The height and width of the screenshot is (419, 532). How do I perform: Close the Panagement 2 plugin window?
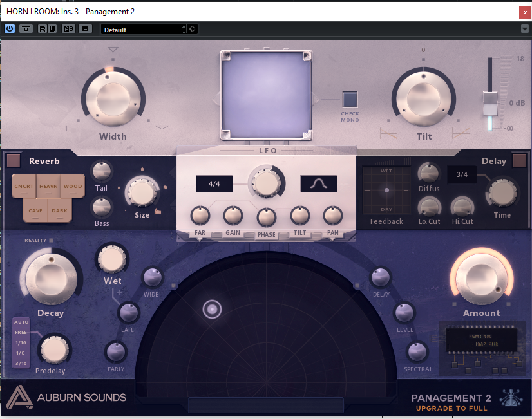(524, 12)
